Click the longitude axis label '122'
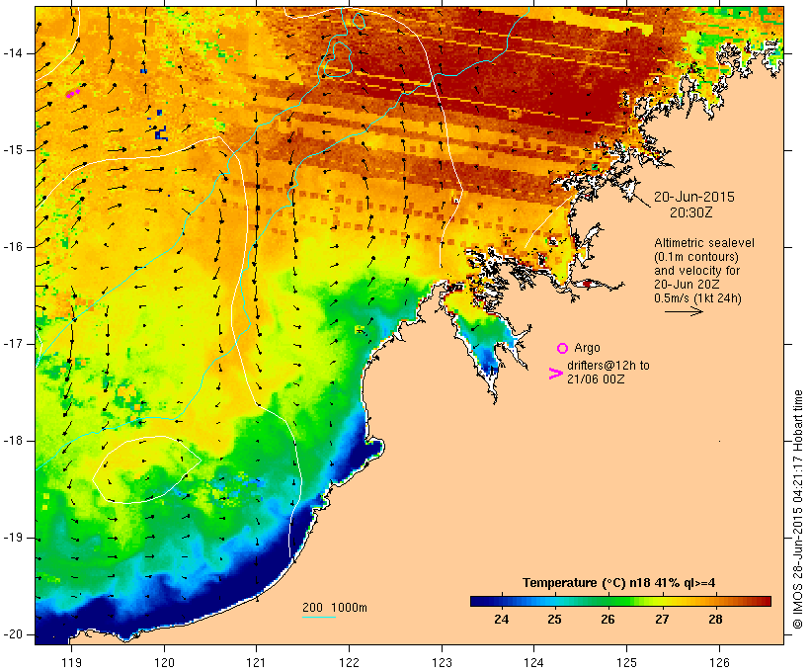Viewport: 810px width, 672px height. click(x=349, y=662)
